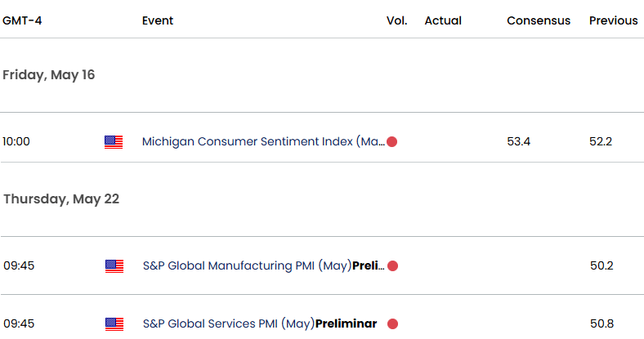Click US flag beside Michigan Consumer Sentiment
This screenshot has height=339, width=644.
tap(114, 142)
